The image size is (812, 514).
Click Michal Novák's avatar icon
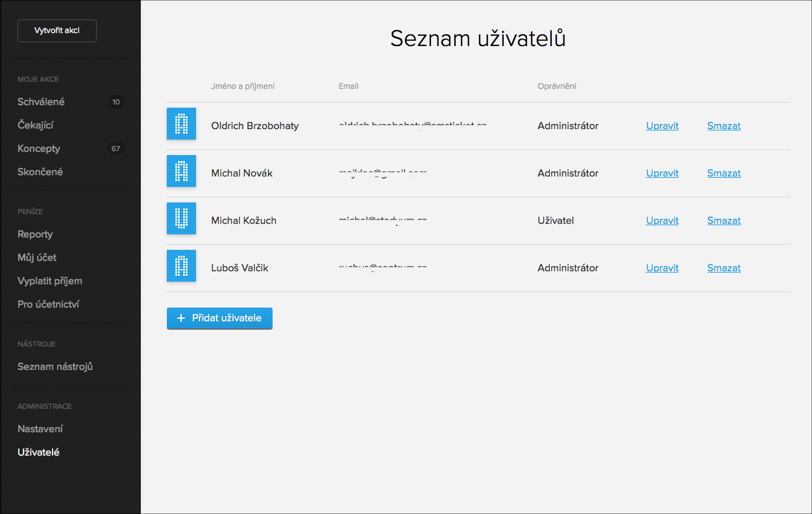[181, 171]
